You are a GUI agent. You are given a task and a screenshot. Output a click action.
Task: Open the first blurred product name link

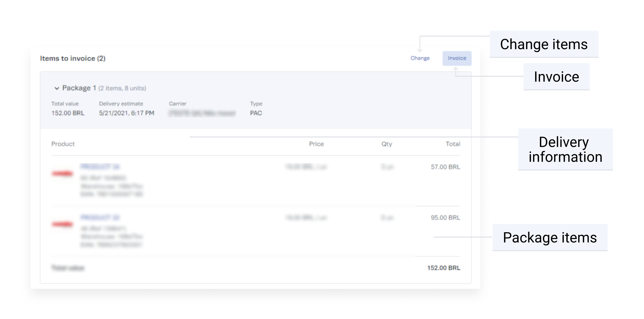click(100, 167)
